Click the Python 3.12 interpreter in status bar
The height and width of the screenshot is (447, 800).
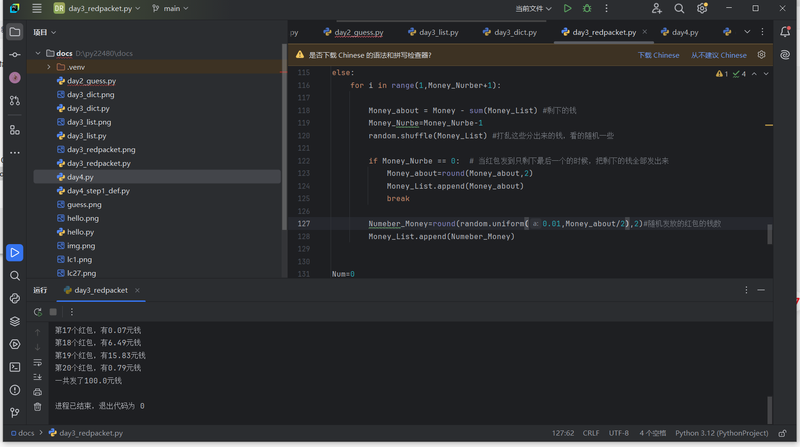point(721,433)
